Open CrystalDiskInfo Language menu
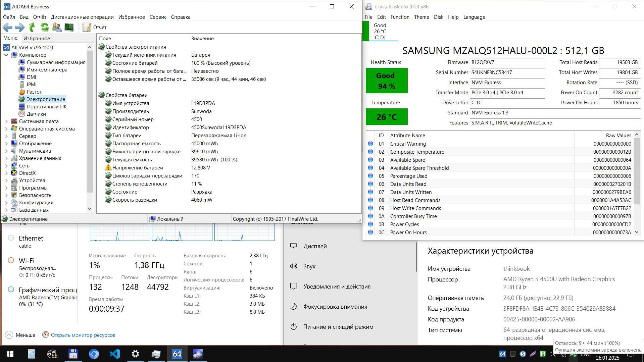Screen dimensions: 644x362 pos(474,17)
